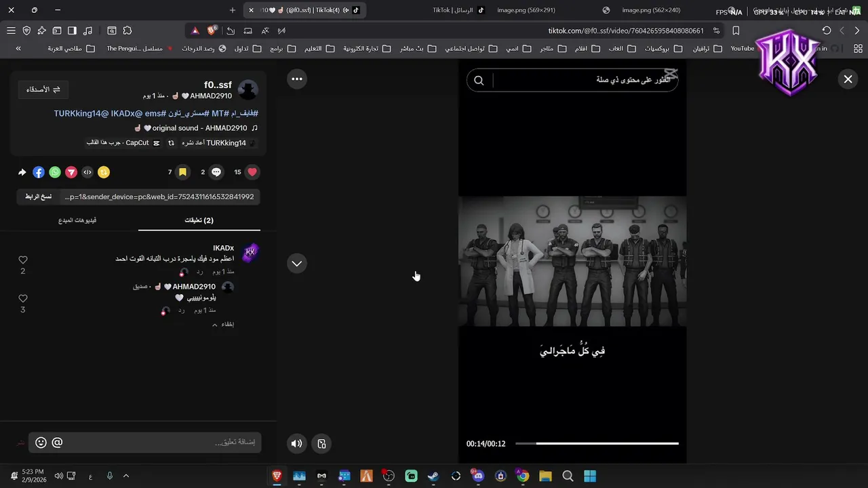The width and height of the screenshot is (868, 488).
Task: Open more share options arrow
Action: (22, 172)
